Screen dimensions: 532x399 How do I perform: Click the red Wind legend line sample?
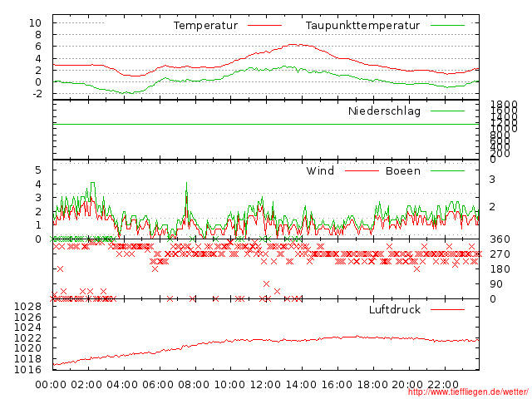362,170
